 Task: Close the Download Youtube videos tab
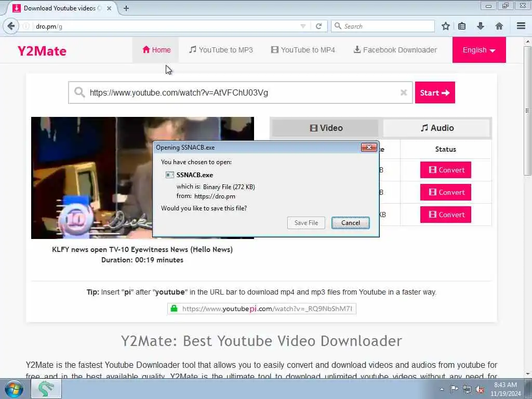109,8
